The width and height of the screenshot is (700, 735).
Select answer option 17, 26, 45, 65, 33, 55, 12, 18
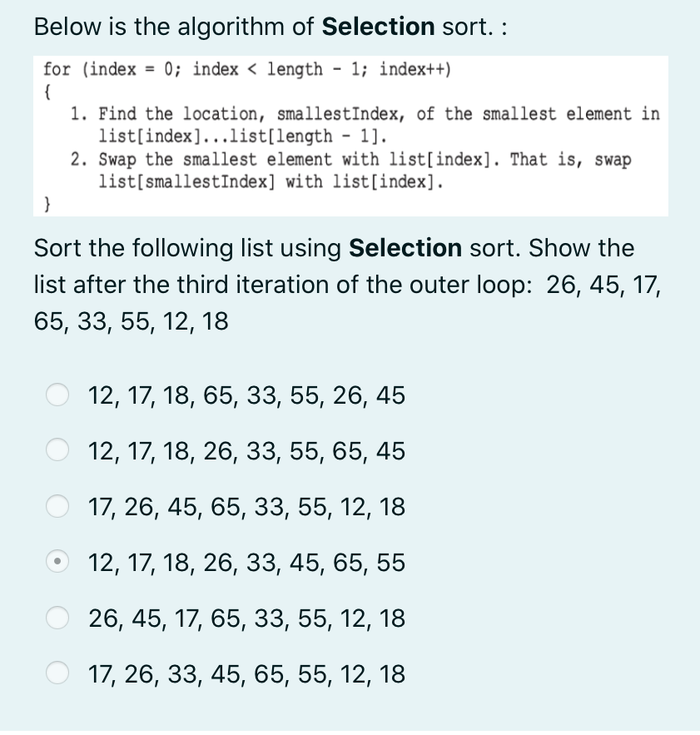click(244, 506)
